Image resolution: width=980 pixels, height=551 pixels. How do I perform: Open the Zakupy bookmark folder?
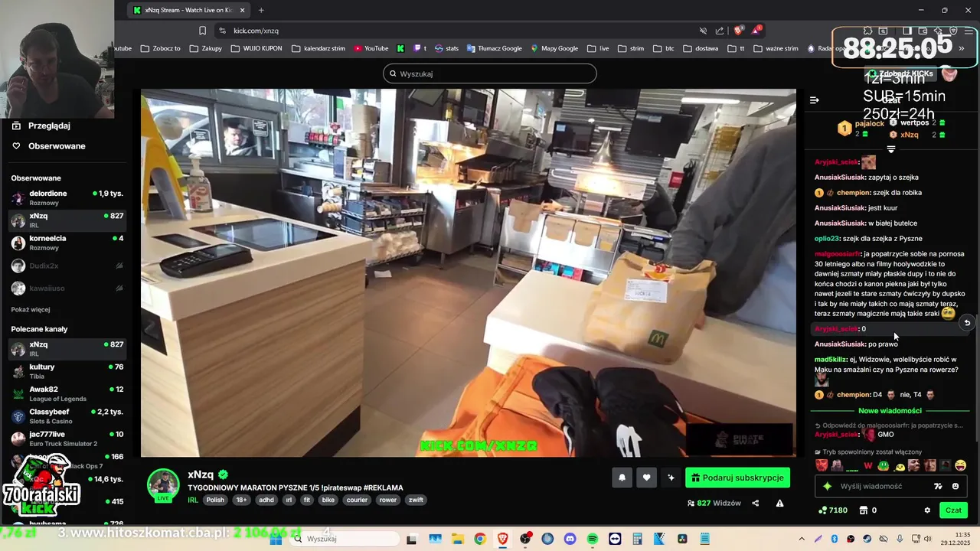click(206, 48)
